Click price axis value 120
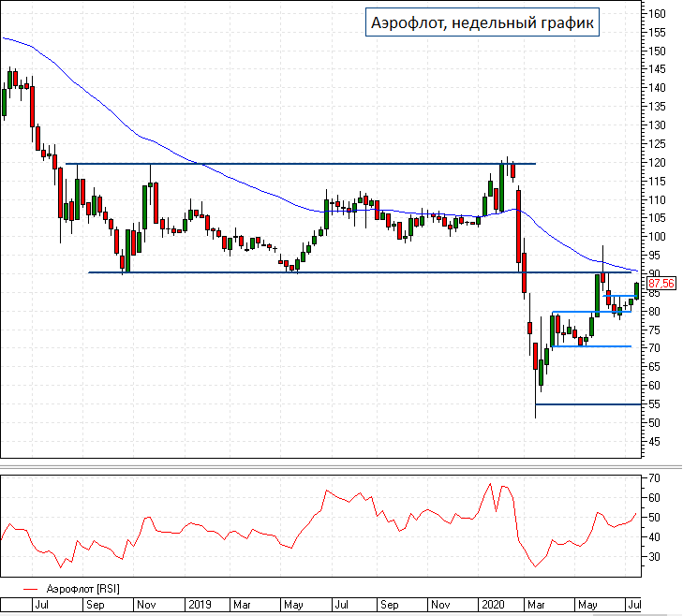Screen dimensions: 683x616 pyautogui.click(x=657, y=163)
